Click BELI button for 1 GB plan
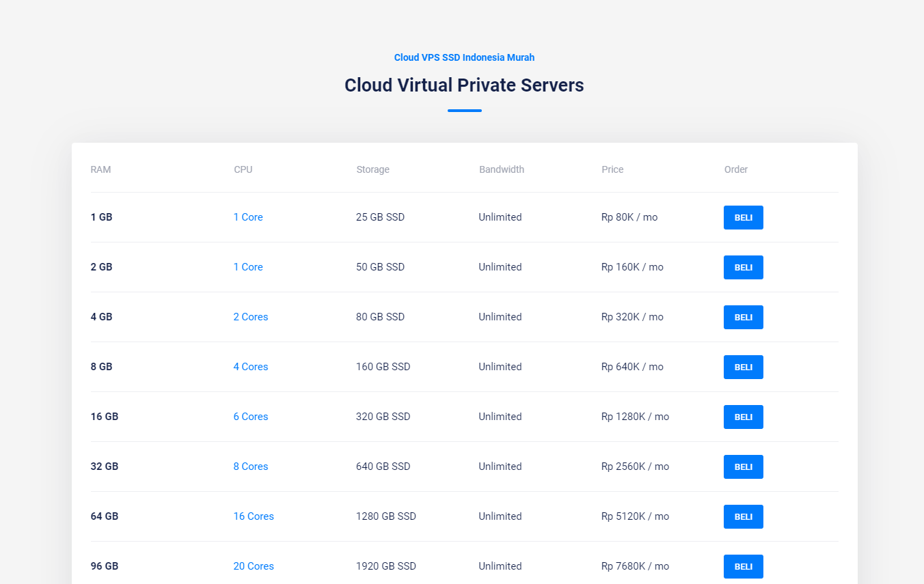 [743, 217]
